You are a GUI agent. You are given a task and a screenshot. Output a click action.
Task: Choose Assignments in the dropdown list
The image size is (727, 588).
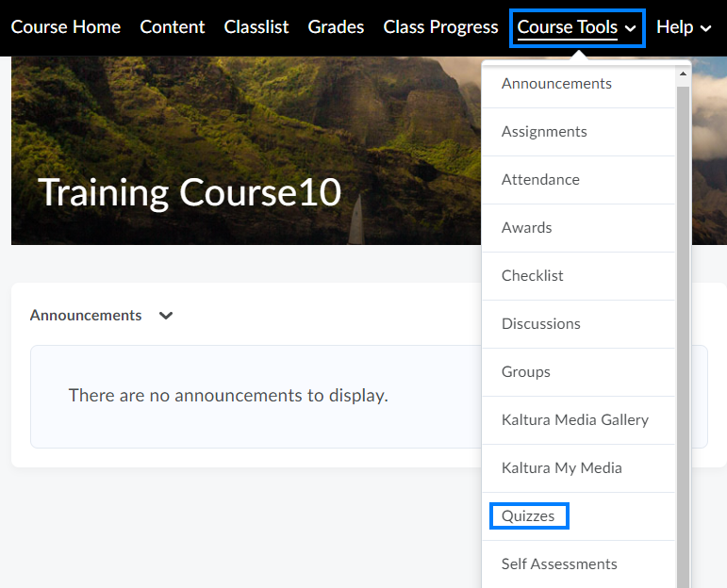544,132
